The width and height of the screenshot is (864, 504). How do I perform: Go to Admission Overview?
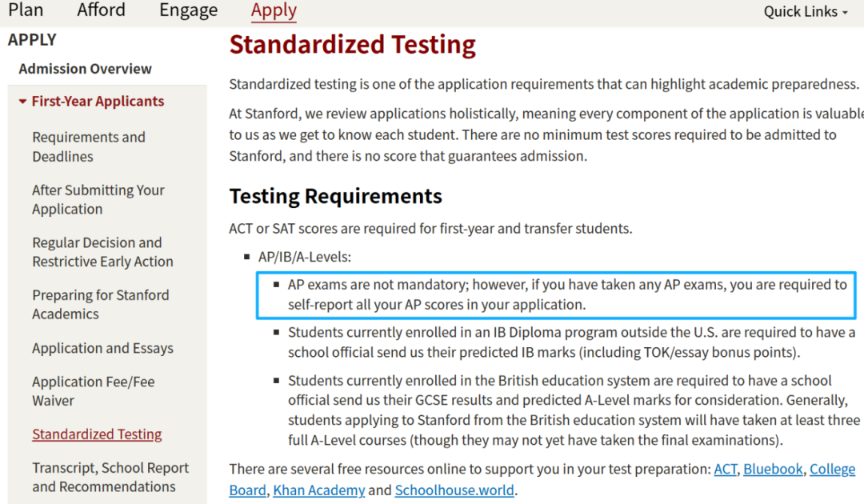pos(85,69)
